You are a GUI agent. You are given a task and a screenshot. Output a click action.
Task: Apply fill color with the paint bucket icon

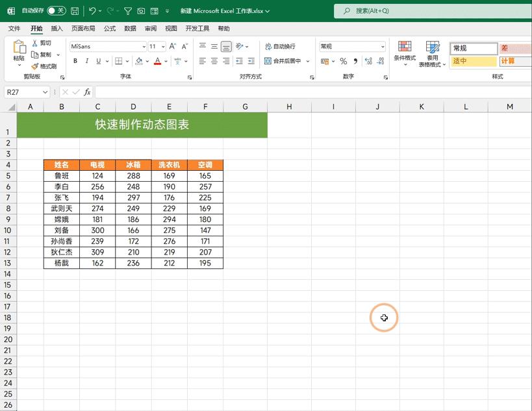[139, 60]
